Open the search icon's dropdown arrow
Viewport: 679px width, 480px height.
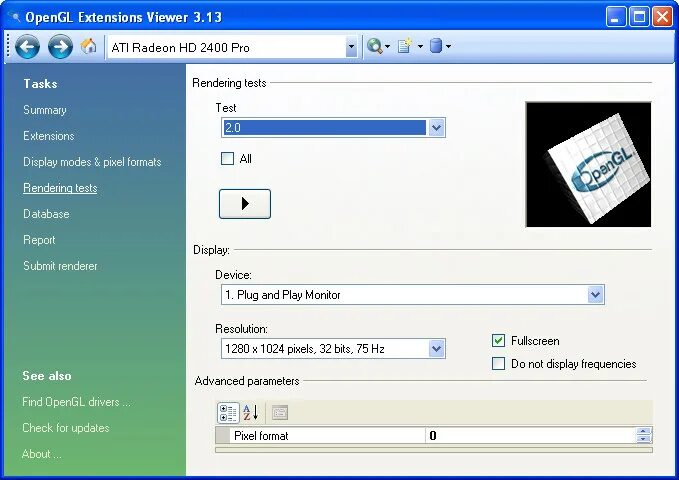click(x=388, y=46)
